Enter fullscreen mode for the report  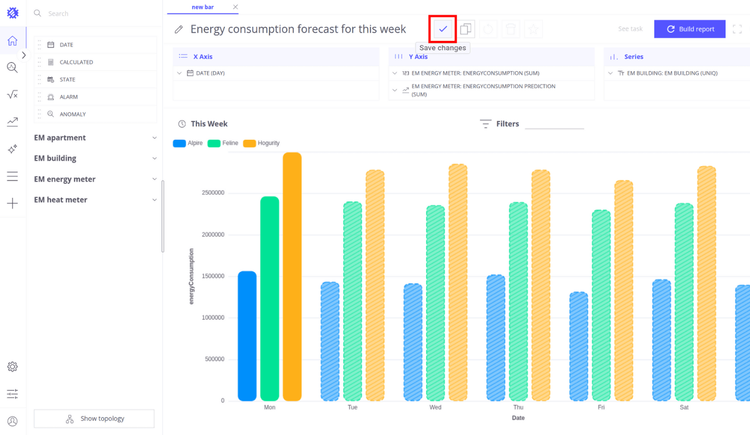[737, 29]
